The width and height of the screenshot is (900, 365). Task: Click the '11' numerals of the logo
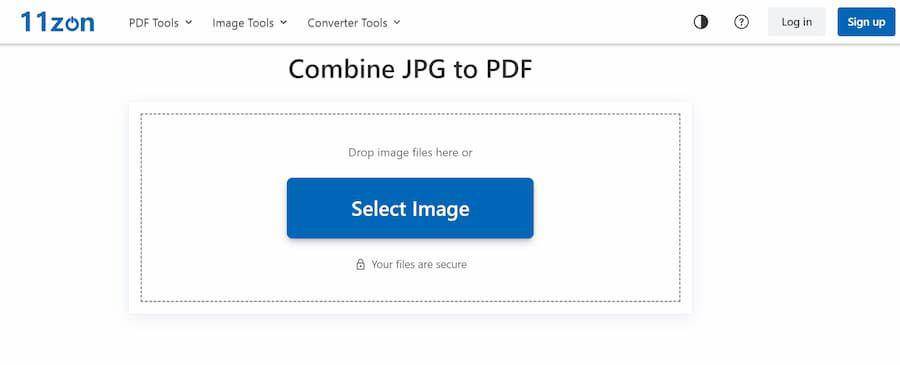(x=34, y=22)
